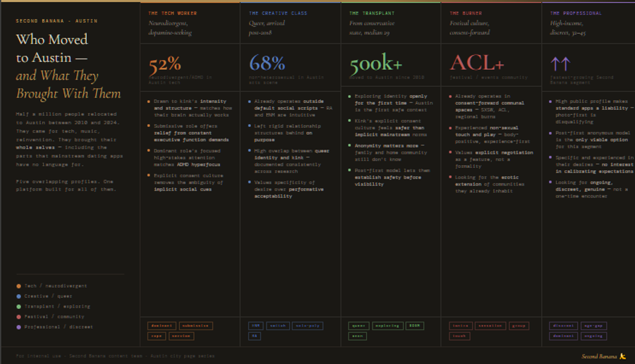This screenshot has width=635, height=364.
Task: Click the purple double up-arrow icon
Action: [560, 63]
